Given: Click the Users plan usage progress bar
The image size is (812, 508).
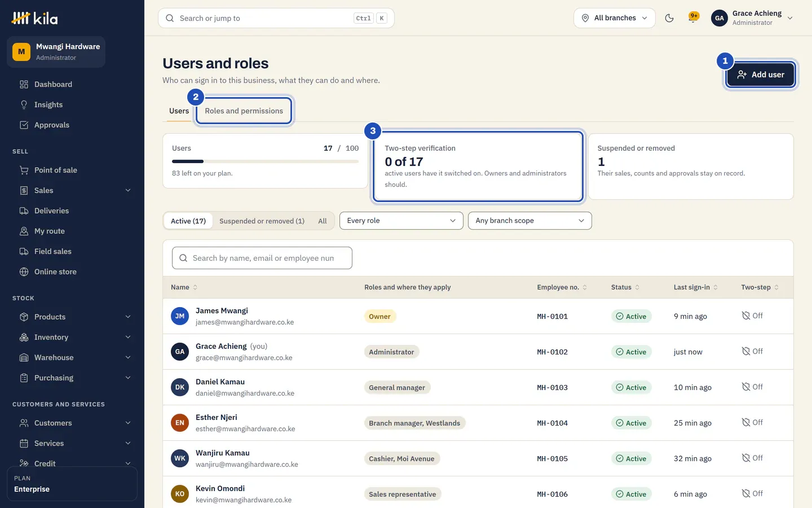Looking at the screenshot, I should point(266,161).
